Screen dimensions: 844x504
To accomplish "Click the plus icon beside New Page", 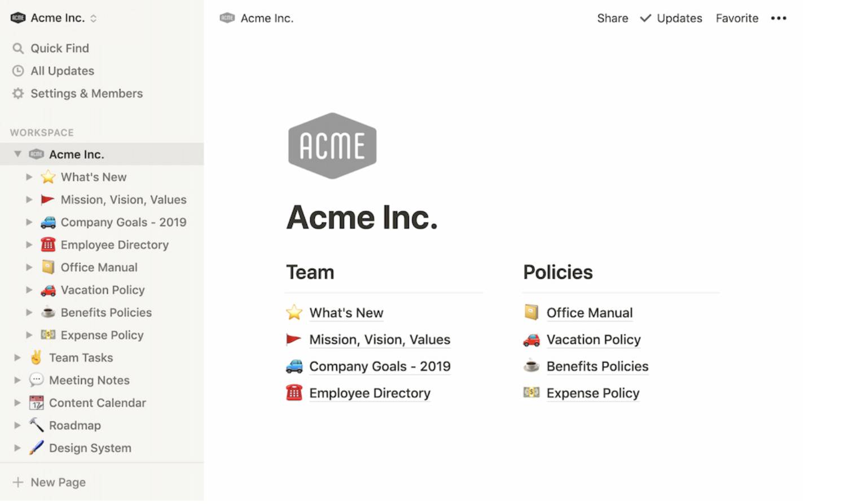I will click(18, 483).
